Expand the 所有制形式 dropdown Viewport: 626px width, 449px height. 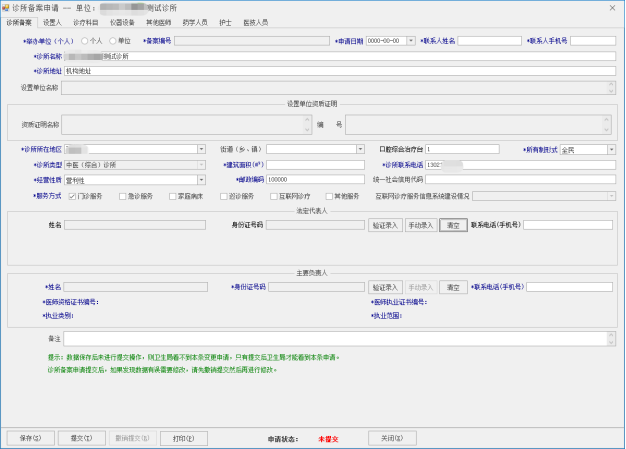(611, 150)
